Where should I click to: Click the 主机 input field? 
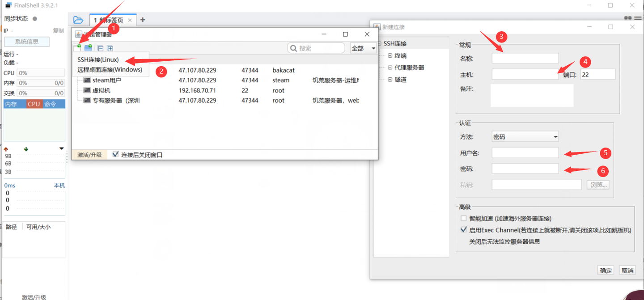525,74
